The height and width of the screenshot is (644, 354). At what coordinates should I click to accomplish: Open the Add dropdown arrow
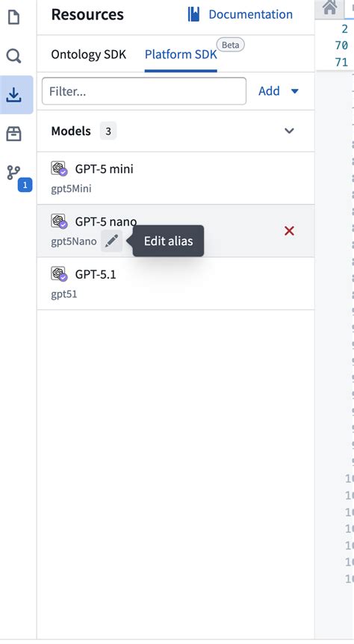coord(295,91)
